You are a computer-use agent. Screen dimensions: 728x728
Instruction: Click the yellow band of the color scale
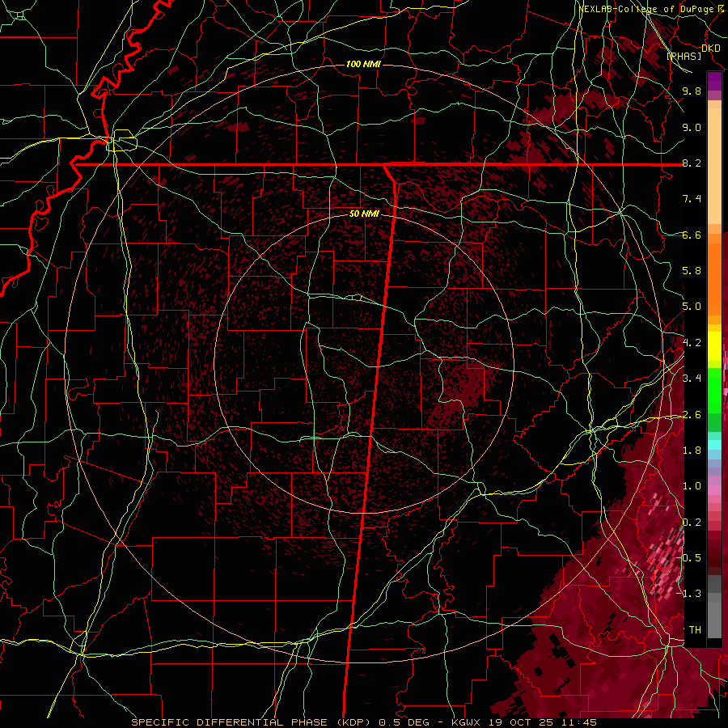(714, 346)
